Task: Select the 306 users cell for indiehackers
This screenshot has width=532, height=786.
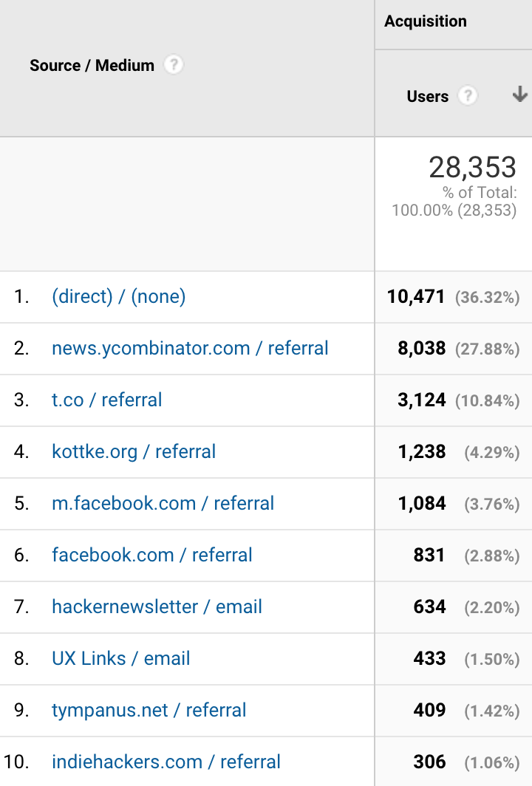Action: (x=429, y=762)
